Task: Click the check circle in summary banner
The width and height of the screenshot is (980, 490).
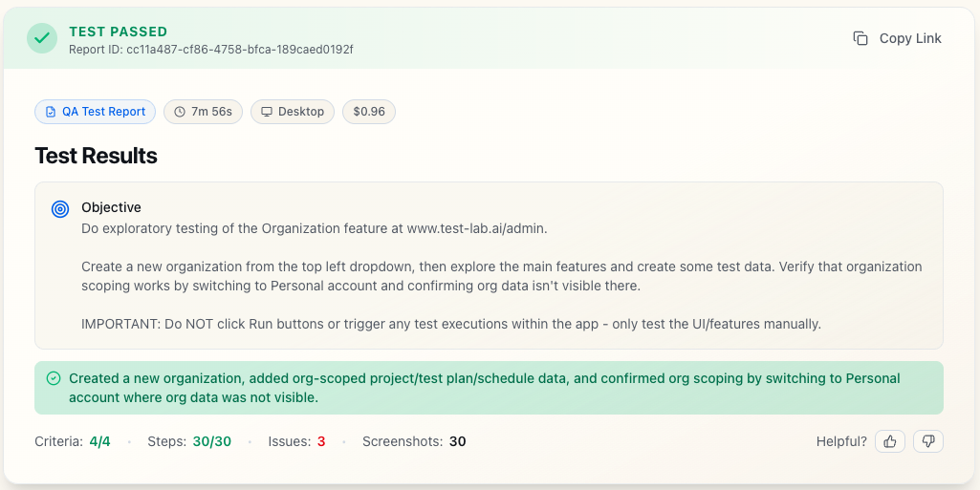Action: (54, 378)
